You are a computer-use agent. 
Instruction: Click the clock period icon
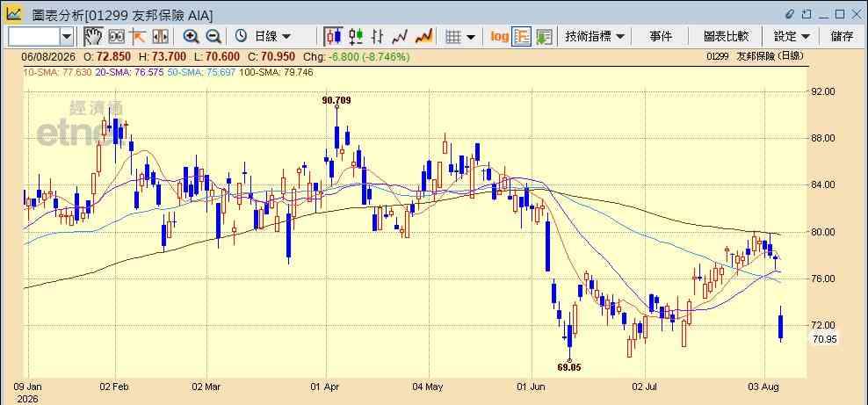241,37
